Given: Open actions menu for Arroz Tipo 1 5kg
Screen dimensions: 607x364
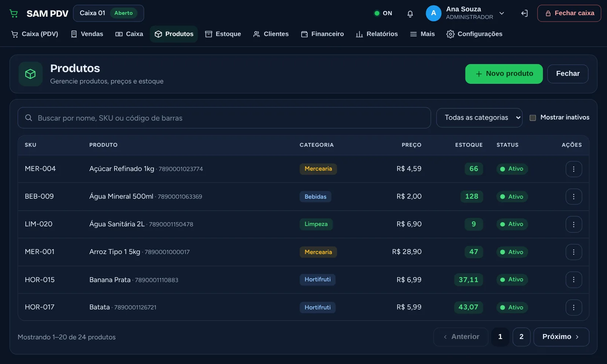Looking at the screenshot, I should coord(574,252).
